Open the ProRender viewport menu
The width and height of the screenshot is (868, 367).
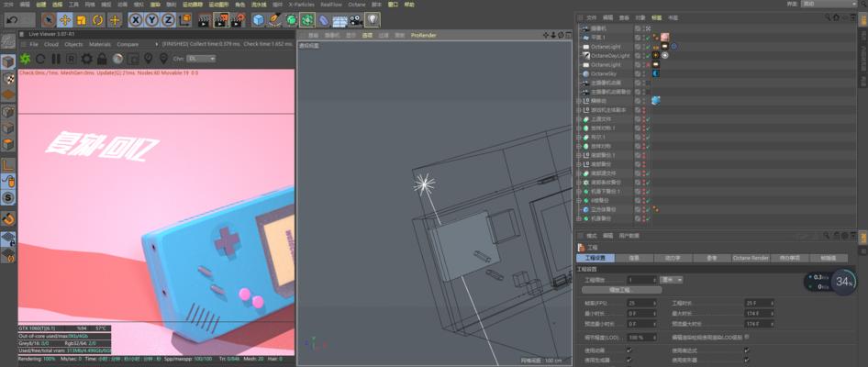[x=424, y=35]
